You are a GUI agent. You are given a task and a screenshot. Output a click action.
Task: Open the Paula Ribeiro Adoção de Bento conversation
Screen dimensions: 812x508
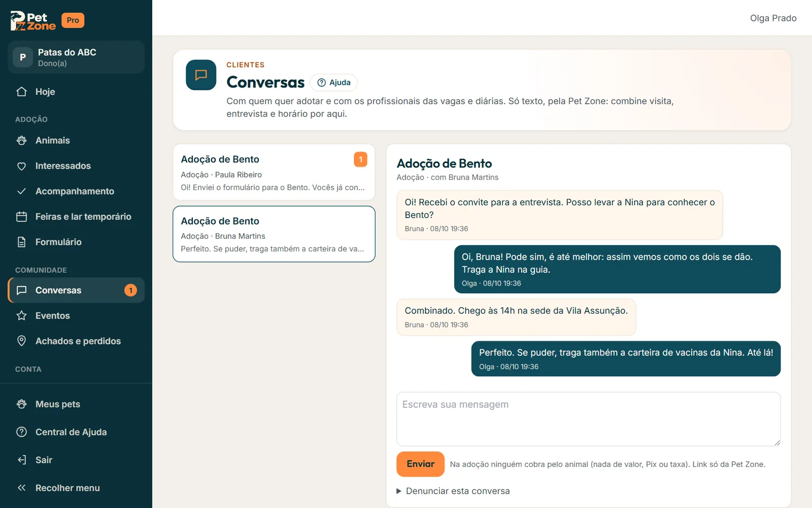[274, 172]
